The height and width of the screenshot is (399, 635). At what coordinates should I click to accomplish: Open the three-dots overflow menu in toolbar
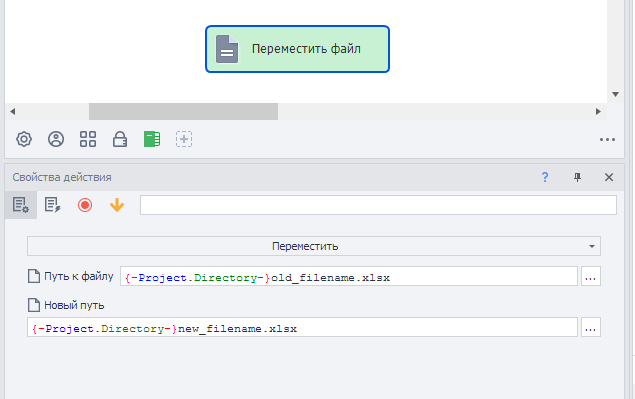[x=607, y=139]
